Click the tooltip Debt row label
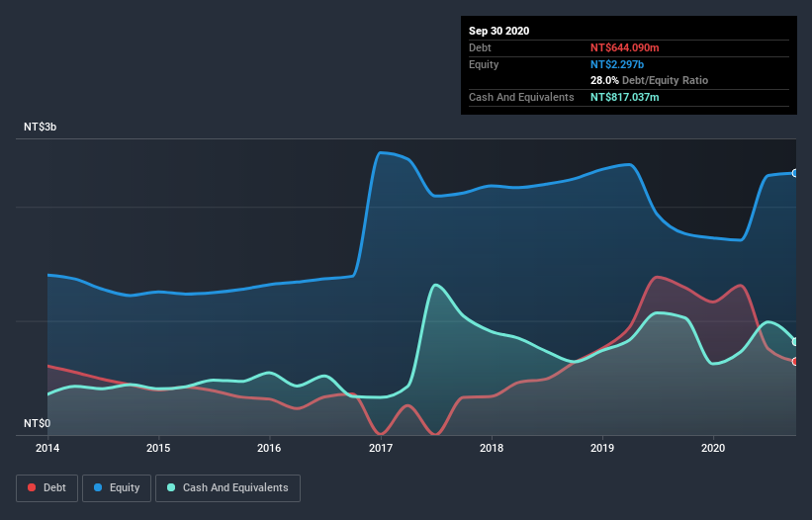This screenshot has height=520, width=812. coord(480,47)
